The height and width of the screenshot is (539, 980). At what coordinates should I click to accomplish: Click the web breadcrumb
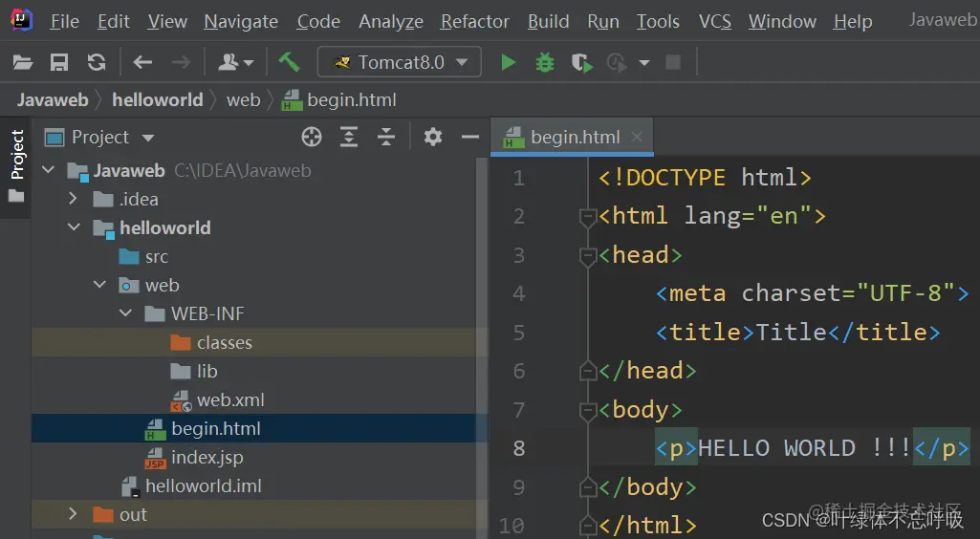click(243, 100)
